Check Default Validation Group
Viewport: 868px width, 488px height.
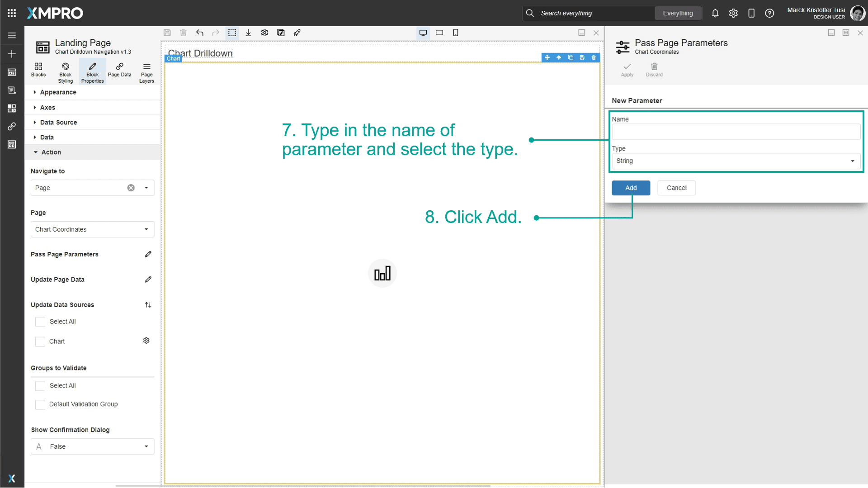click(x=40, y=404)
